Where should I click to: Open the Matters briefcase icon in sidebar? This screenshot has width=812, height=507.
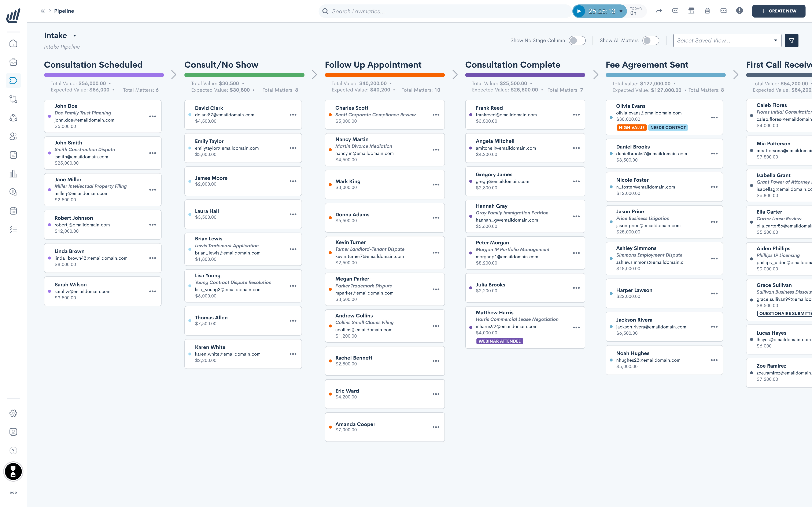click(x=13, y=62)
